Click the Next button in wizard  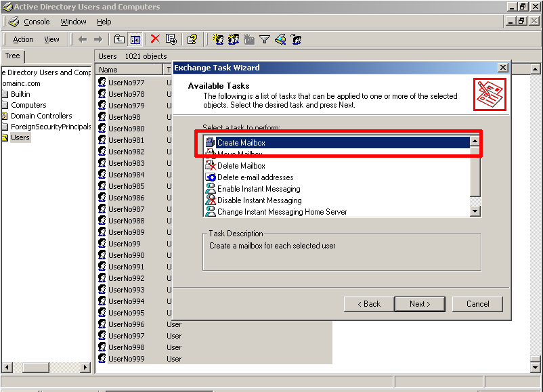tap(420, 304)
